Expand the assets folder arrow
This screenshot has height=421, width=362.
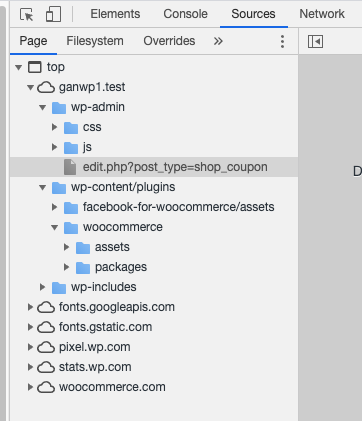(x=67, y=247)
